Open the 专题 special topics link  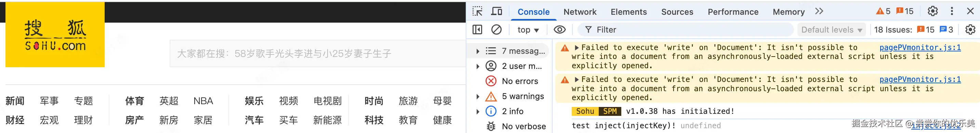(83, 101)
